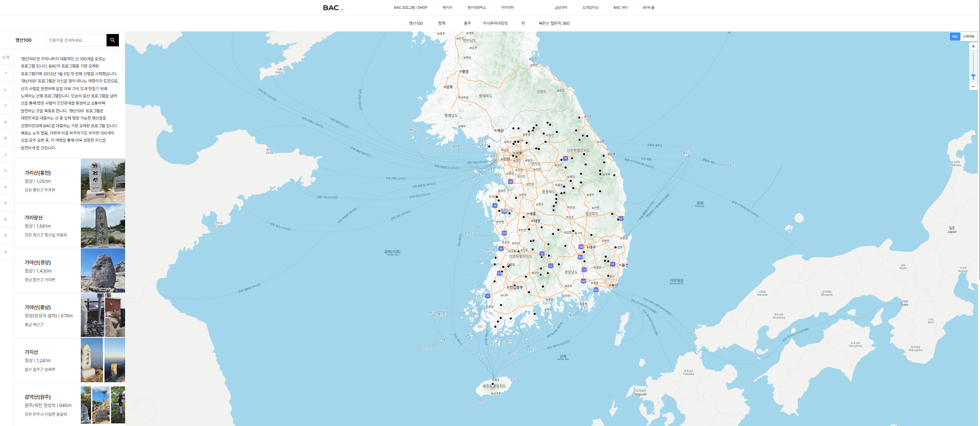Filter list by ㄴ consonant
980x426 pixels.
click(x=6, y=90)
